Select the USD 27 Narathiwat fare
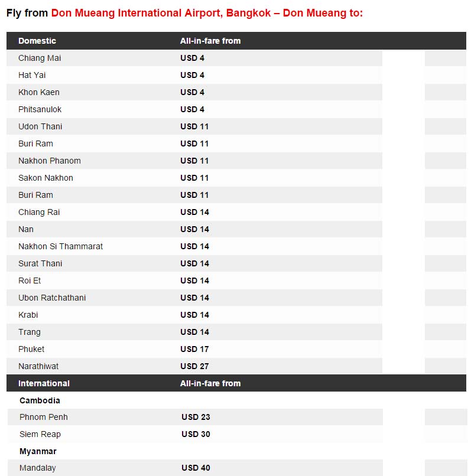 (x=194, y=366)
